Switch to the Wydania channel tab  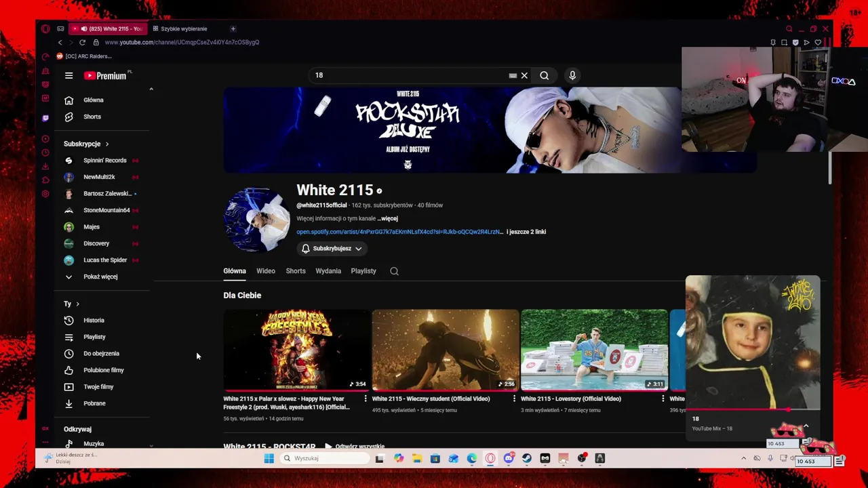pos(328,271)
